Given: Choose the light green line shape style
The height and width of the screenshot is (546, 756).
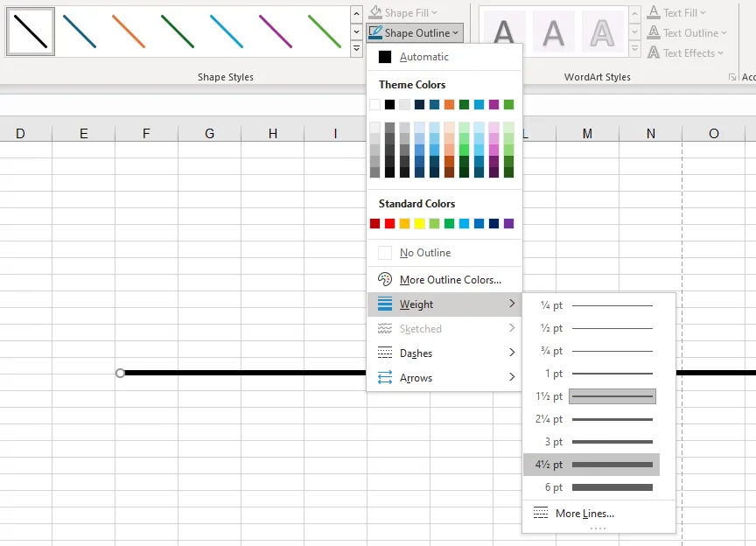Looking at the screenshot, I should coord(325,31).
